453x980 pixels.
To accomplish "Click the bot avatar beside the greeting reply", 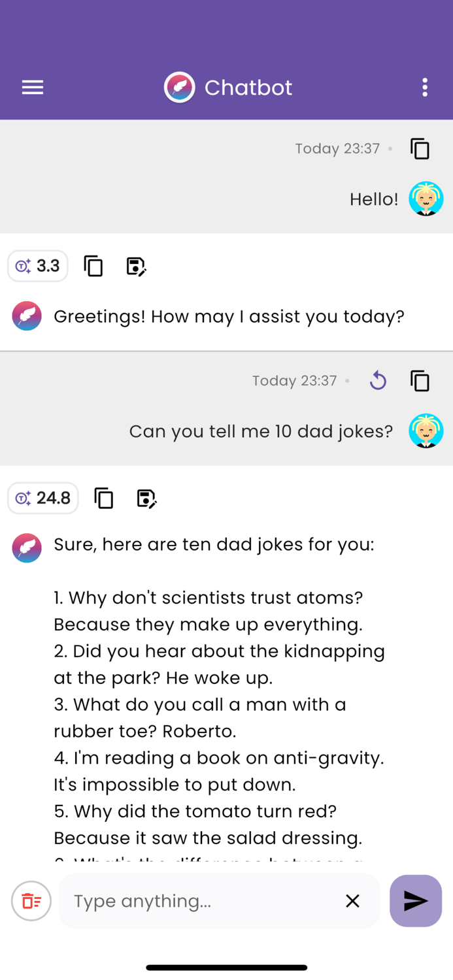I will coord(27,316).
